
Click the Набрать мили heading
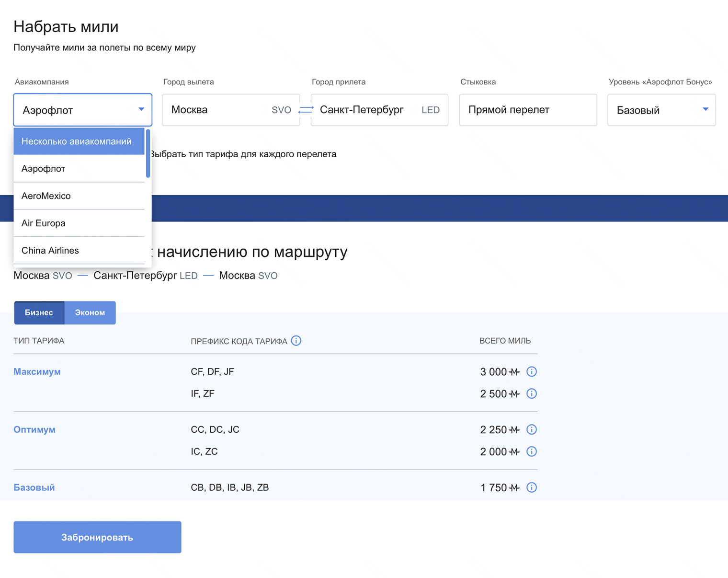tap(66, 26)
